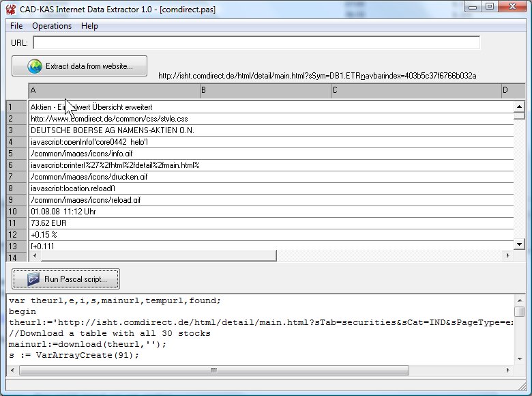
Task: Click the script icon on Run Pascal button
Action: pyautogui.click(x=34, y=279)
